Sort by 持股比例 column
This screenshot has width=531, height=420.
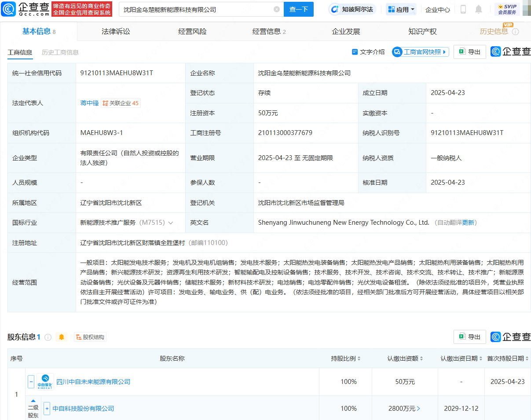pos(346,358)
